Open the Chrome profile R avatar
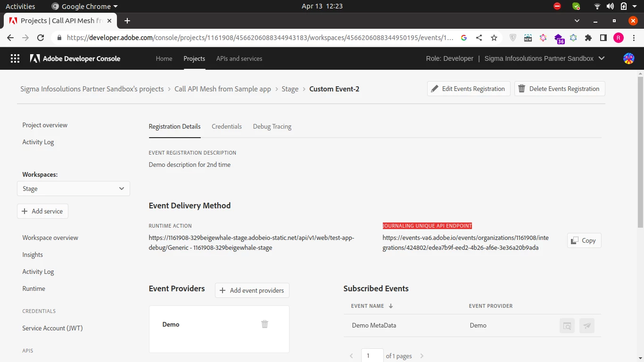644x362 pixels. tap(619, 38)
